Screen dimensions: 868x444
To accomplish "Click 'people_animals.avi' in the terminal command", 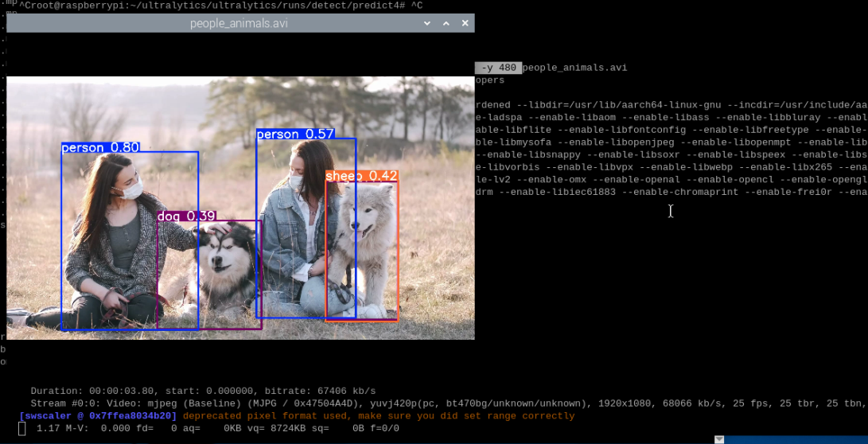I will [574, 68].
